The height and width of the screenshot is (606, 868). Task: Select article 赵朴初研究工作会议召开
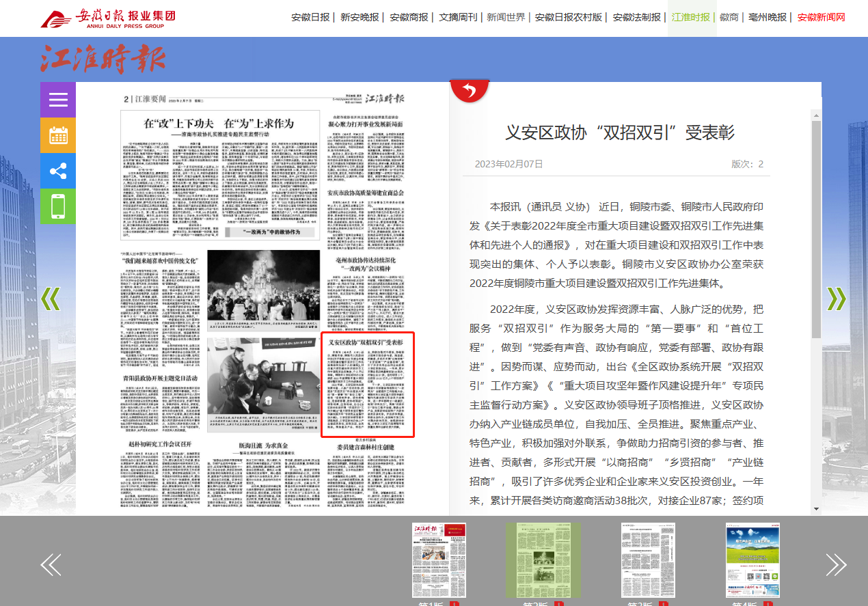point(160,443)
